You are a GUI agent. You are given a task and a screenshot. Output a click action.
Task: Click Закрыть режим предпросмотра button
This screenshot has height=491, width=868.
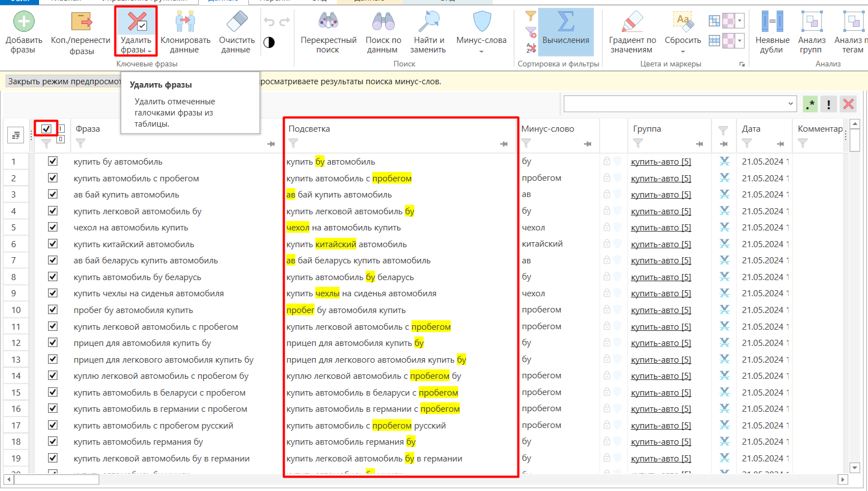tap(64, 81)
